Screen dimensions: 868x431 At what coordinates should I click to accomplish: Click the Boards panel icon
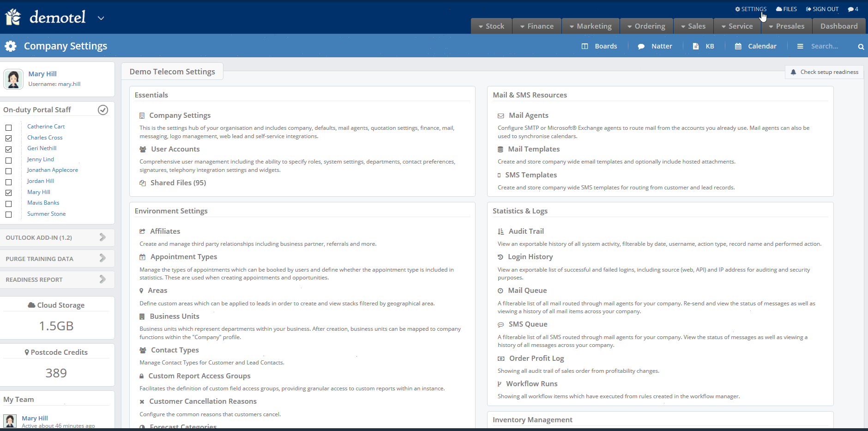point(585,46)
